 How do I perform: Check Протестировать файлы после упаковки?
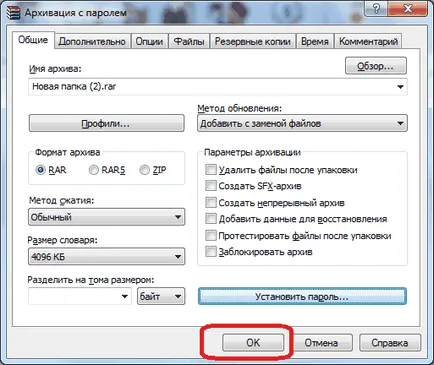click(211, 235)
